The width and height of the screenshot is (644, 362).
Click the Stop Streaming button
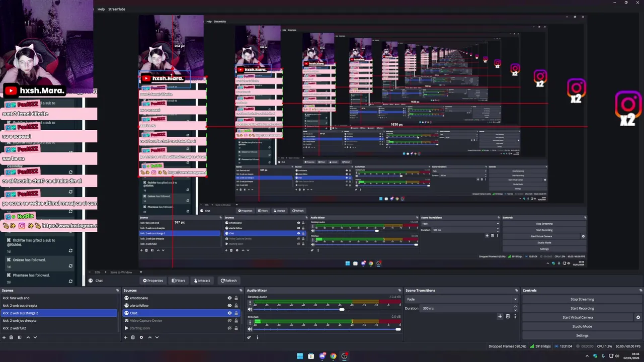[582, 299]
